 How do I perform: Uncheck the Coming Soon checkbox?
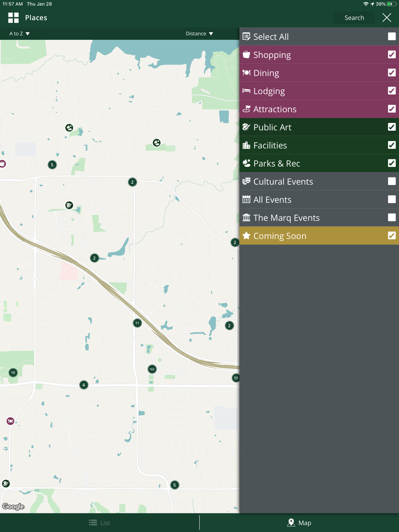click(x=392, y=236)
